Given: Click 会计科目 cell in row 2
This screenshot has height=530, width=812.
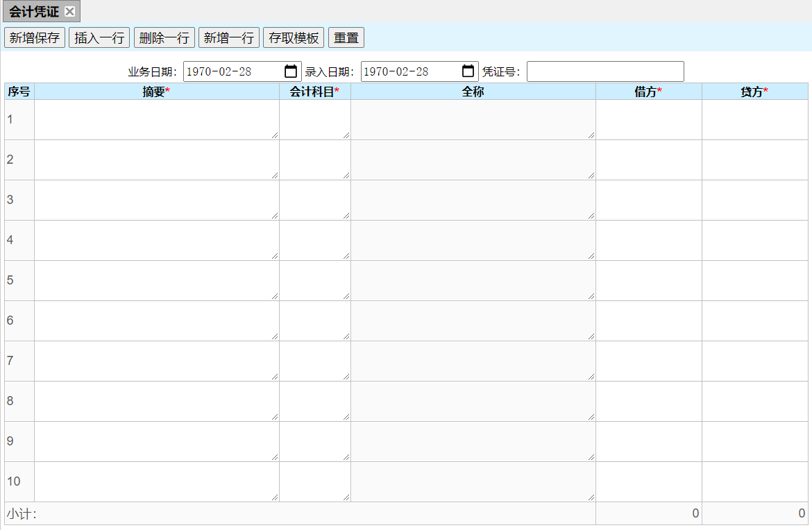Looking at the screenshot, I should point(314,160).
